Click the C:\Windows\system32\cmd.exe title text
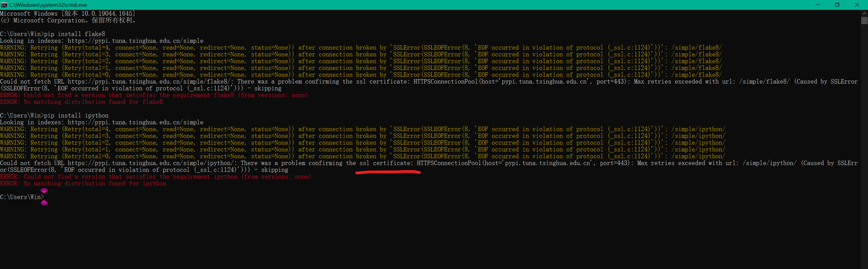The width and height of the screenshot is (868, 269). click(x=48, y=5)
